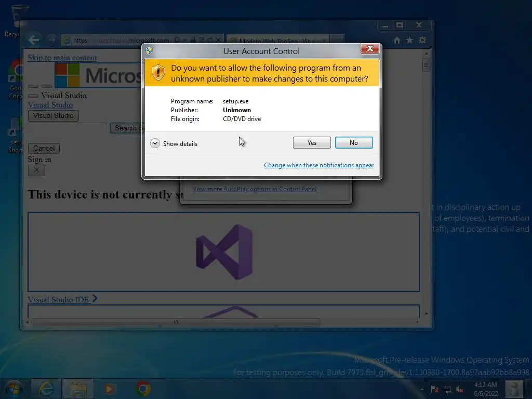Image resolution: width=532 pixels, height=399 pixels.
Task: Click the chevron next to Visual Studio IDE
Action: 95,299
